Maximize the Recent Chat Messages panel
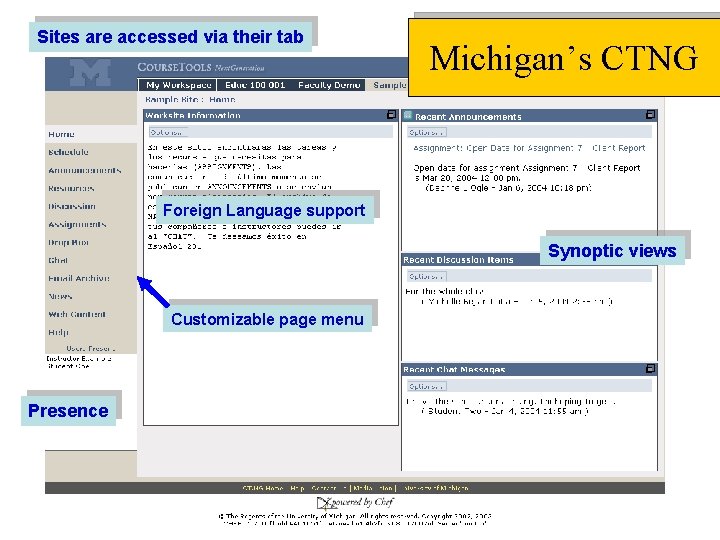This screenshot has height=540, width=720. 650,369
